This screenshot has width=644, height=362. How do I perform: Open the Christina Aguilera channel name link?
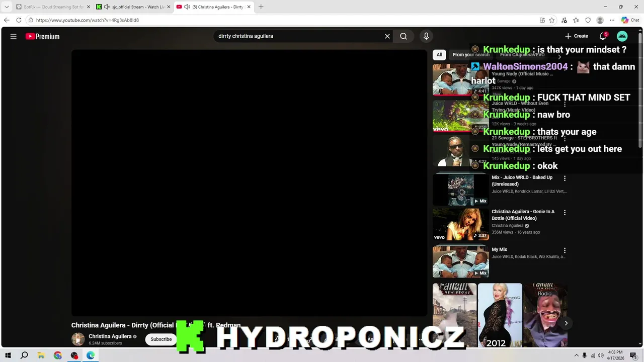(x=110, y=336)
